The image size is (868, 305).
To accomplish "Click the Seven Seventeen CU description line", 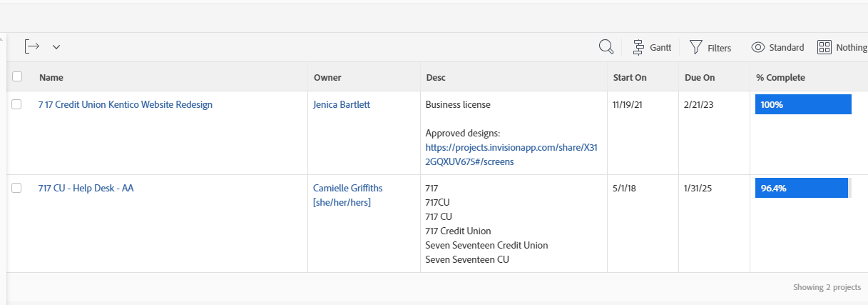I will (x=467, y=259).
